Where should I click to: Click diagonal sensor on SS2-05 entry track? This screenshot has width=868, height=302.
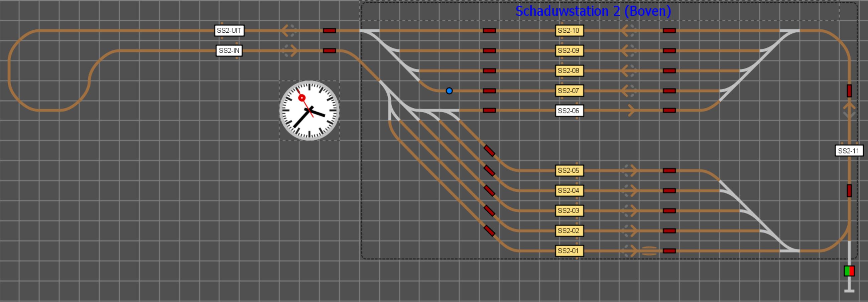tap(489, 150)
